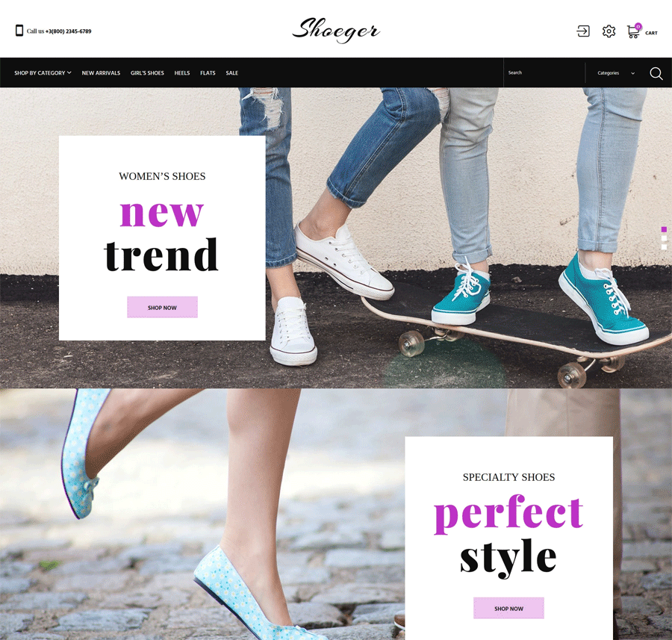Expand Shop By Category menu
Image resolution: width=672 pixels, height=640 pixels.
click(x=43, y=73)
